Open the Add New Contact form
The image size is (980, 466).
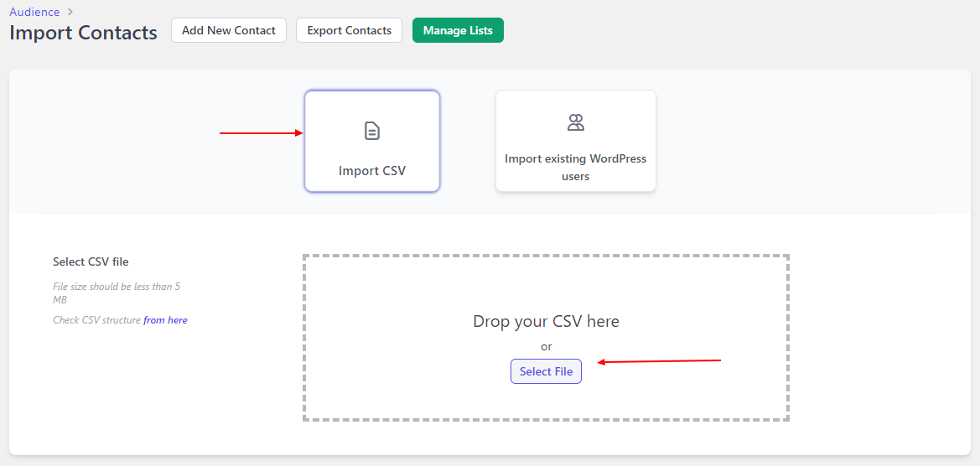[229, 30]
